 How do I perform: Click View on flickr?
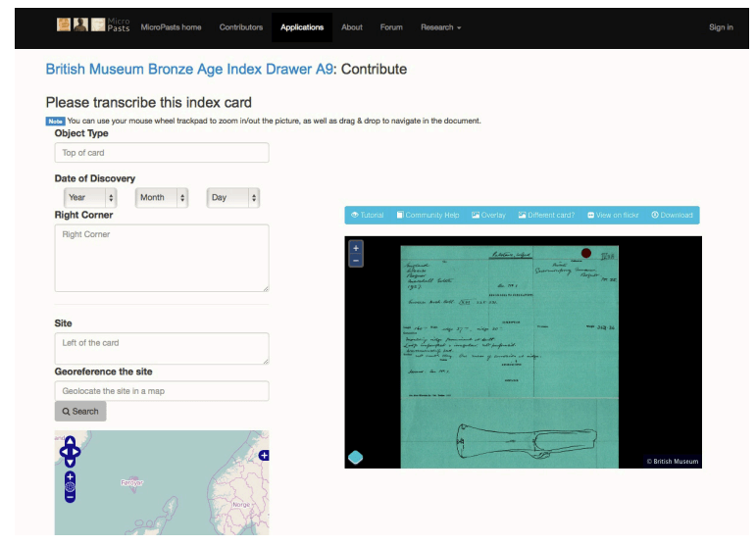point(613,215)
